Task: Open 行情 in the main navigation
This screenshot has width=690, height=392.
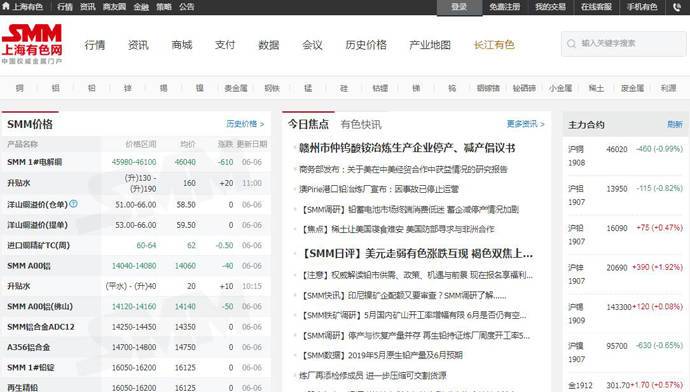Action: [95, 45]
